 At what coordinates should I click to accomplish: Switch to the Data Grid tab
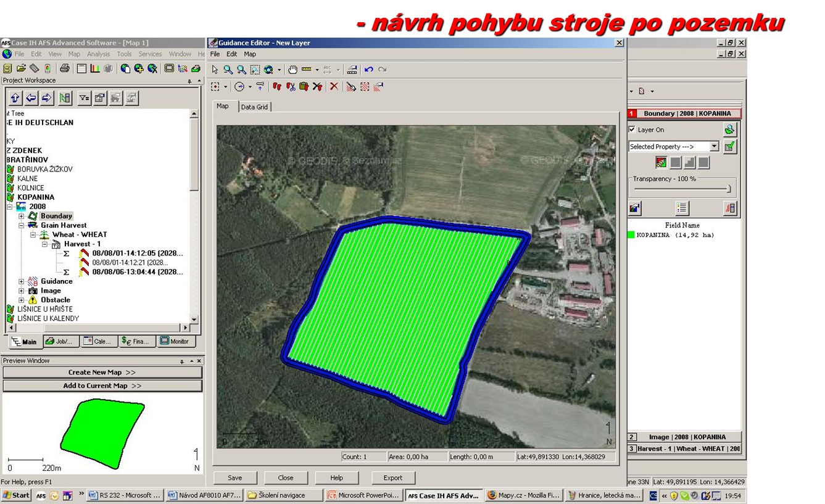pos(254,107)
